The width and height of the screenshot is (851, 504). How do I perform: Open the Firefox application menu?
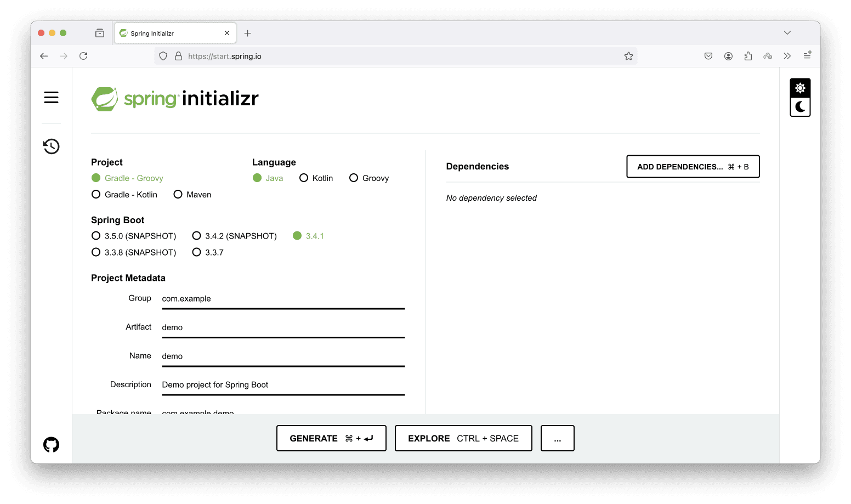coord(807,56)
